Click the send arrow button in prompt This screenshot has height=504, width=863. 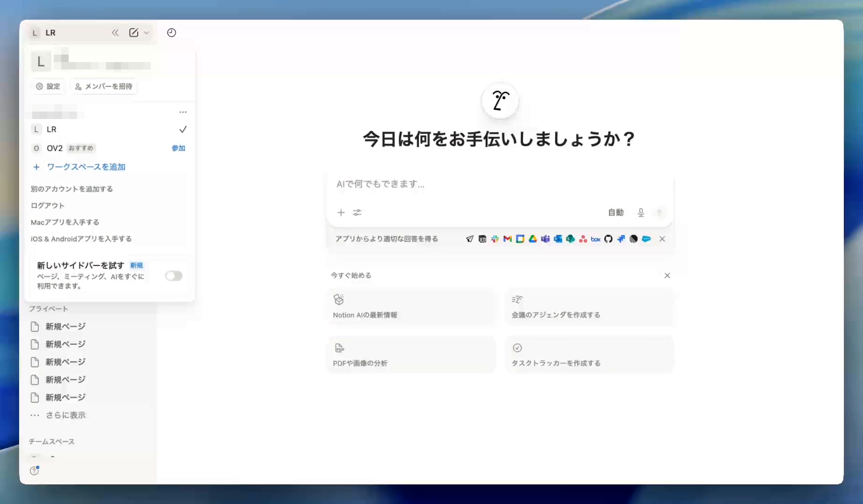(659, 212)
